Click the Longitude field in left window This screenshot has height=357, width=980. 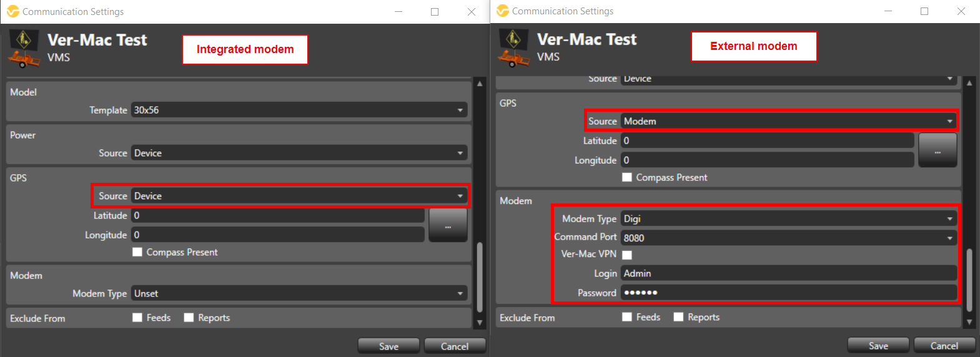tap(278, 235)
